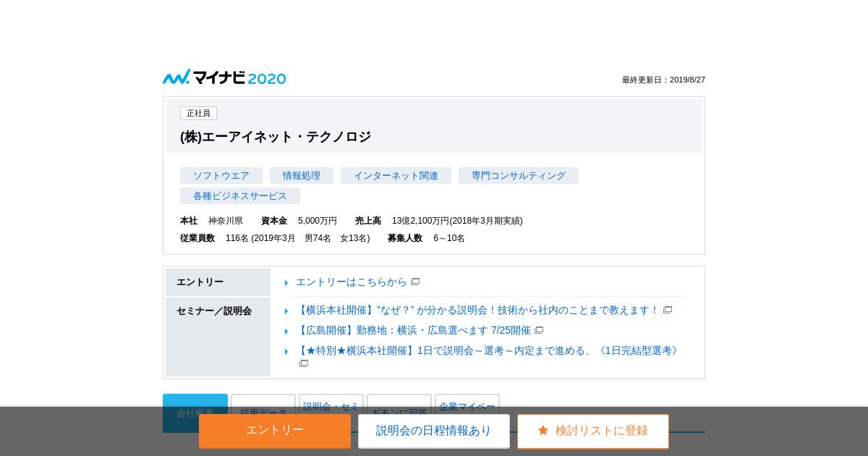The width and height of the screenshot is (868, 456).
Task: Open the 横浜本社開催 'なぜ？' 説明会 link
Action: click(x=477, y=310)
